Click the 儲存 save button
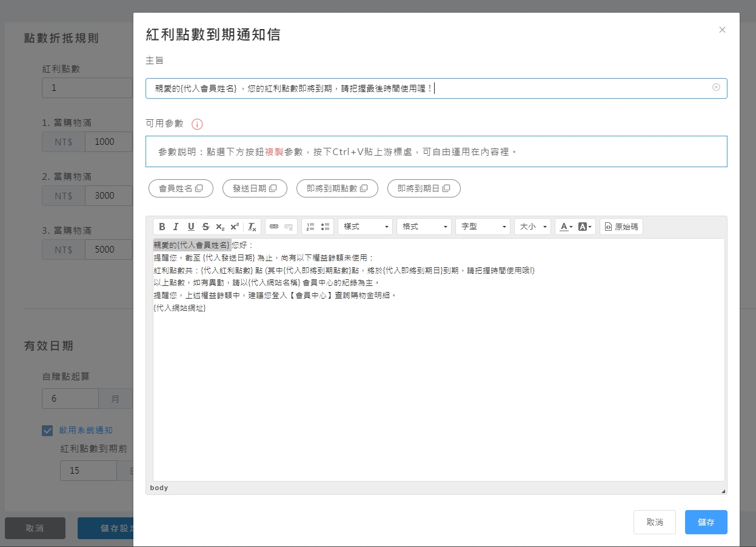The height and width of the screenshot is (547, 756). coord(706,522)
